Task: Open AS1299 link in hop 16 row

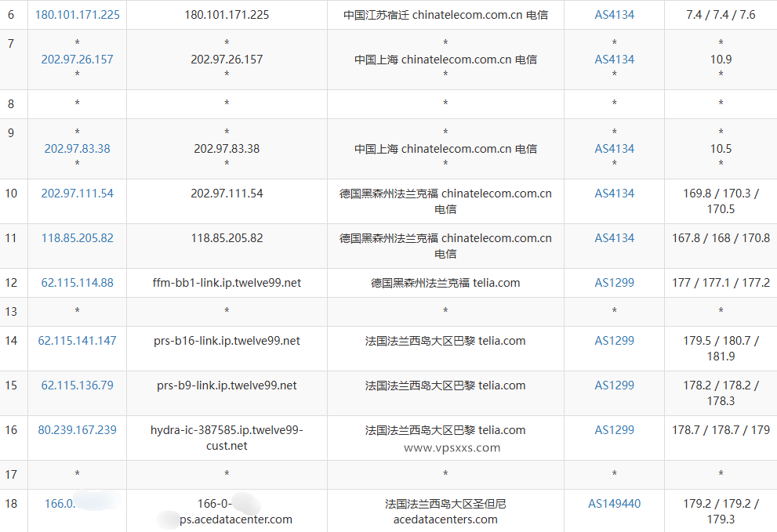Action: coord(615,430)
